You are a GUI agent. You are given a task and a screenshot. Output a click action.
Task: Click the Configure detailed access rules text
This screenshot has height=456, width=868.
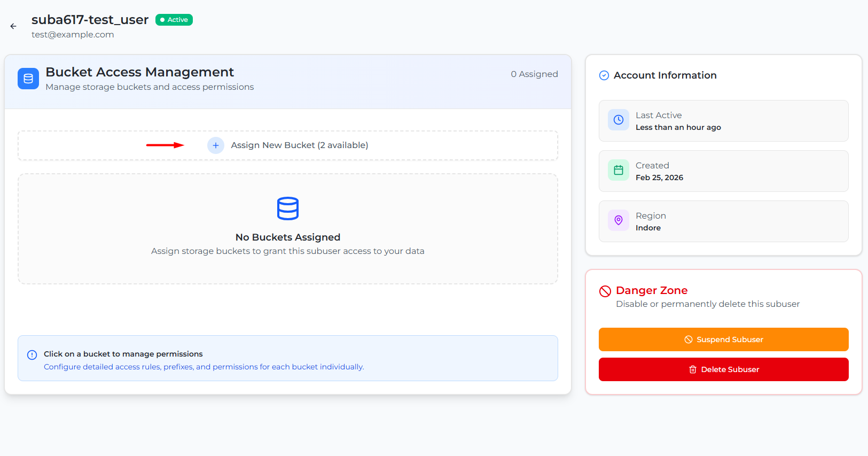click(x=204, y=367)
